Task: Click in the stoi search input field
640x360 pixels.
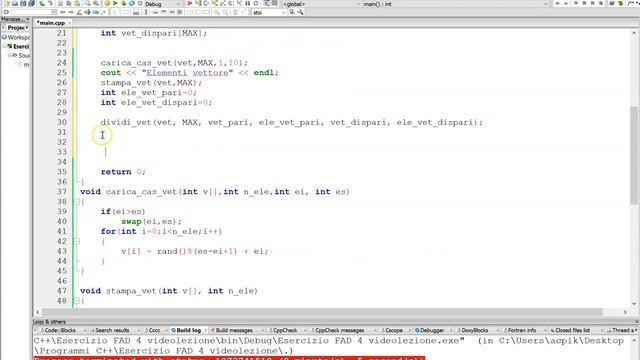Action: [266, 13]
